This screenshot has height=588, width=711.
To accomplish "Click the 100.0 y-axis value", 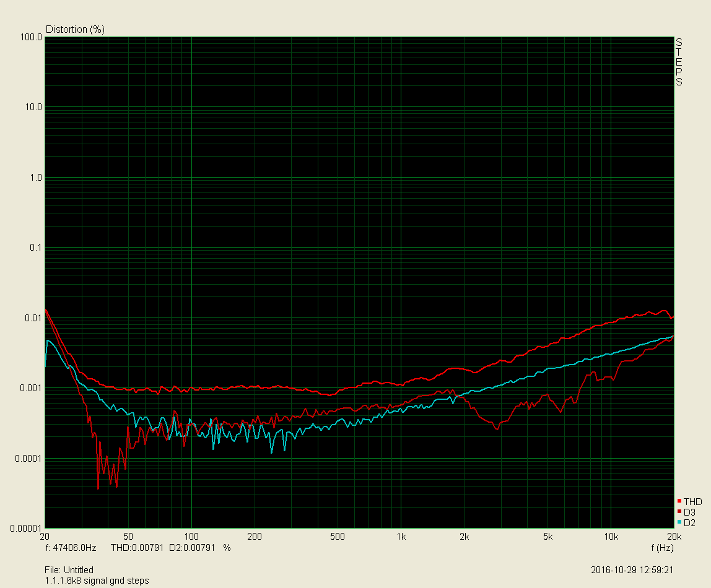I will click(31, 37).
